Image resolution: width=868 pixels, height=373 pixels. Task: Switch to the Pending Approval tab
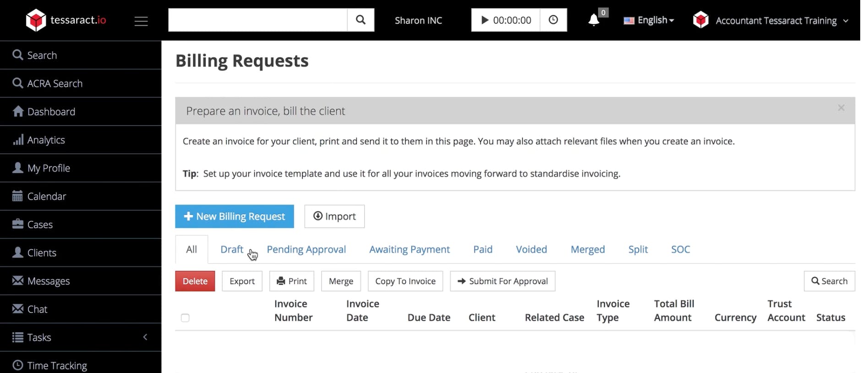(306, 249)
